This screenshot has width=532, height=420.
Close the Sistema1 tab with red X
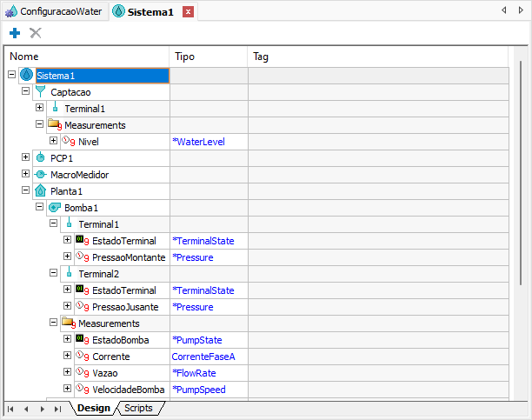pyautogui.click(x=188, y=11)
